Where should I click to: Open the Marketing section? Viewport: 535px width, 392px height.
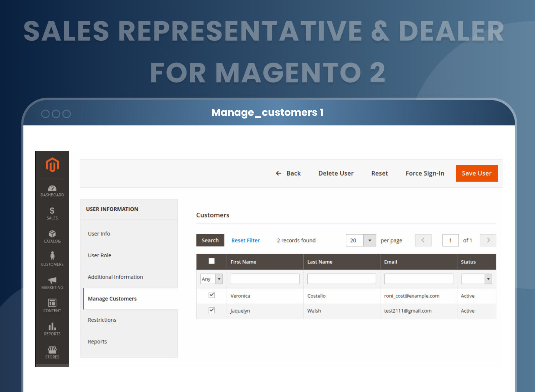52,283
